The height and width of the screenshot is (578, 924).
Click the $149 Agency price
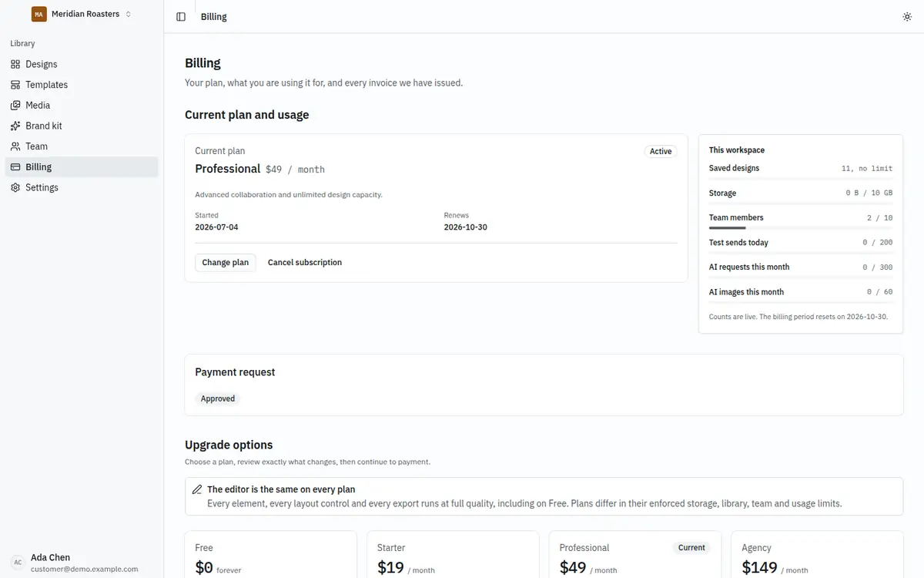[x=760, y=568]
